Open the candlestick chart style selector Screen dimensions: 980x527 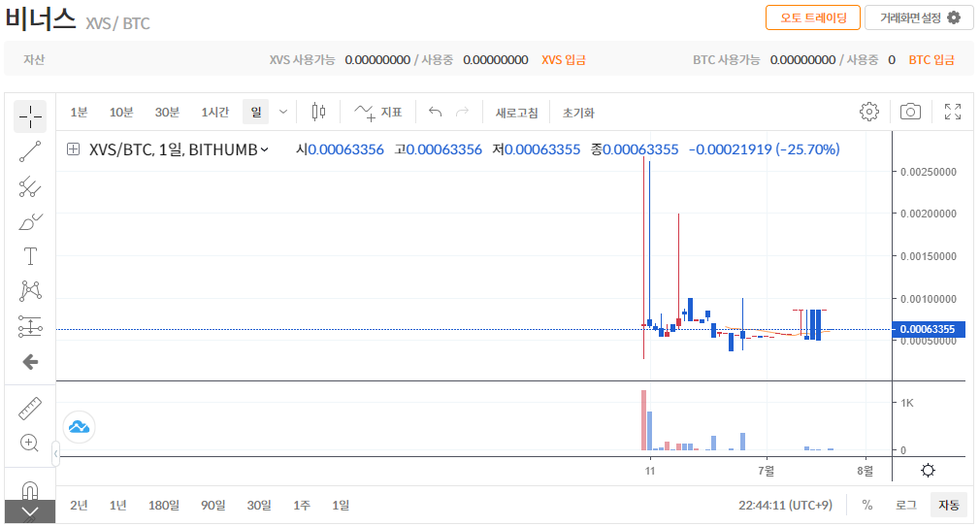point(318,112)
